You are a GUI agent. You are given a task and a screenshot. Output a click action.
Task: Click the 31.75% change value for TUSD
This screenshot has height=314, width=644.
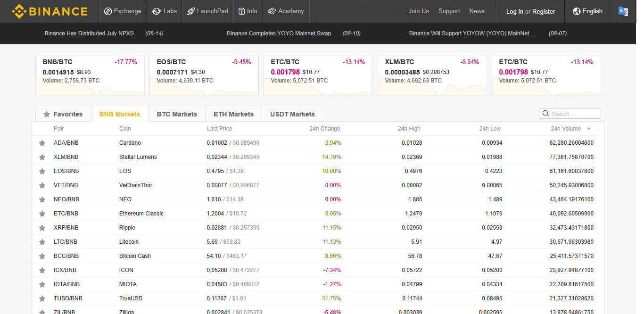tap(331, 298)
